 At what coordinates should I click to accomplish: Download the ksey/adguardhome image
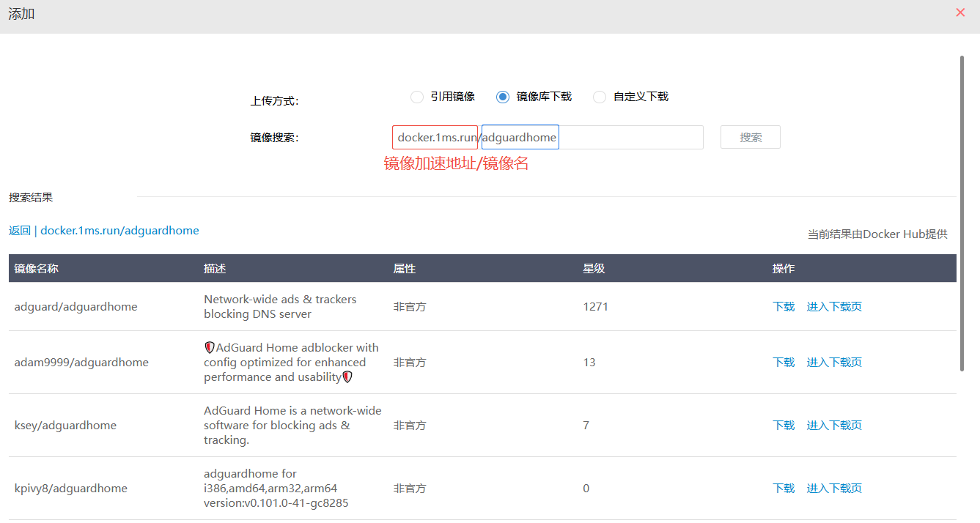[784, 425]
